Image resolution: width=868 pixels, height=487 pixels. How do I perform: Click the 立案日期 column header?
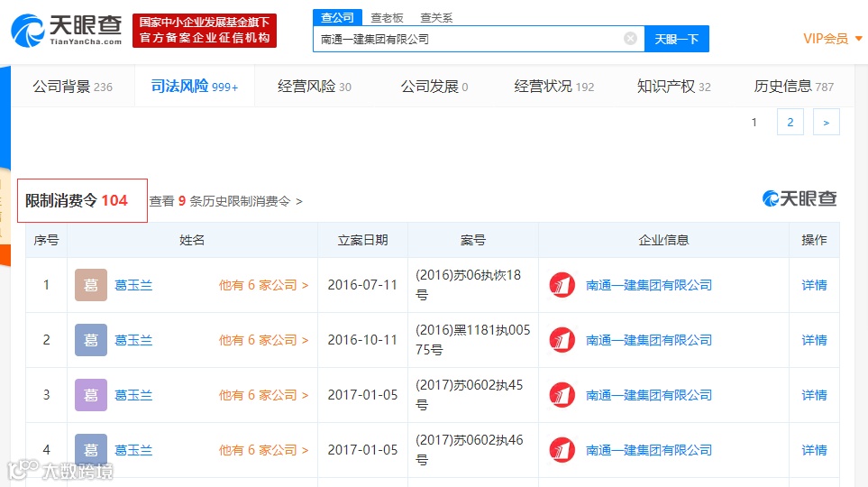pos(362,240)
